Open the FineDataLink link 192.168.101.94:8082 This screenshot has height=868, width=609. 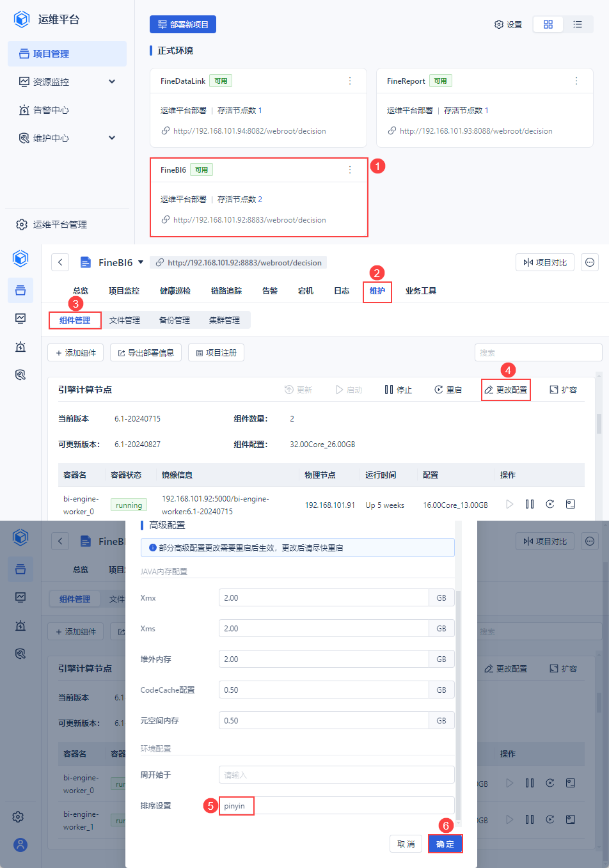pos(249,130)
